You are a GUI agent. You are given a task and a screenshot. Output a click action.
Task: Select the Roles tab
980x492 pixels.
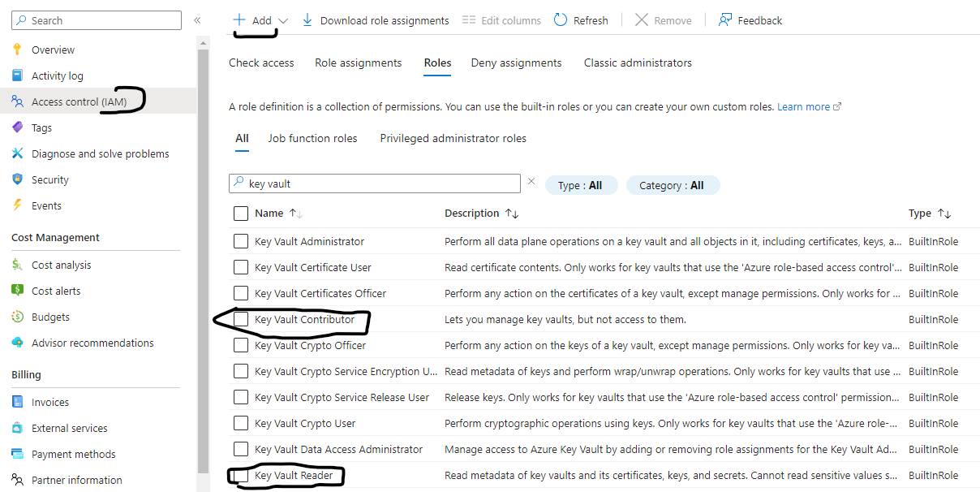click(x=438, y=63)
